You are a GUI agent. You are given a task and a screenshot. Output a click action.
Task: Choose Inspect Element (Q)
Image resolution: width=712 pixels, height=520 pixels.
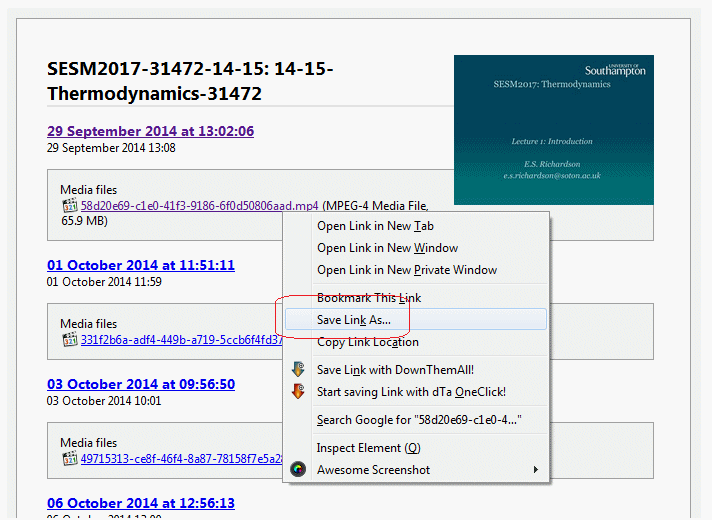[x=368, y=448]
